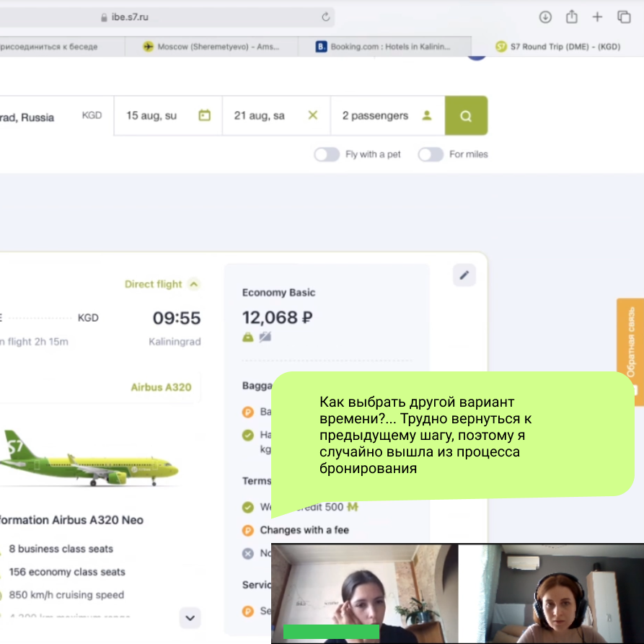Screen dimensions: 644x644
Task: Click orange icon under Services heading
Action: coord(247,611)
